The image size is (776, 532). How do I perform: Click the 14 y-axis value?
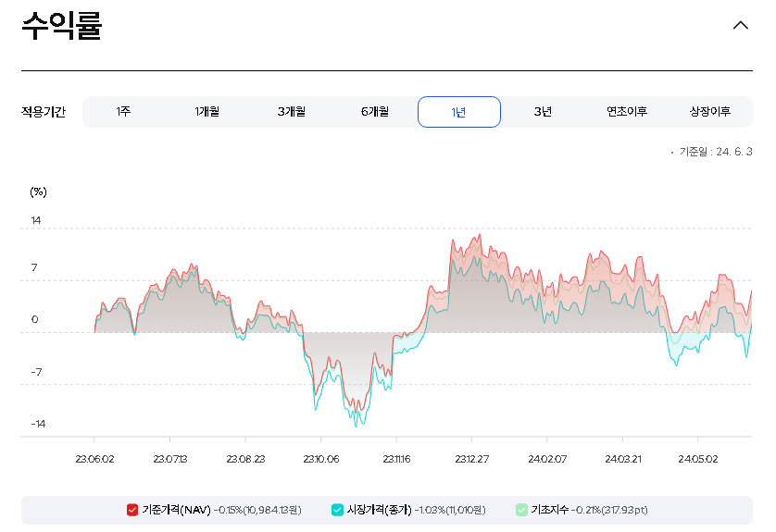pos(35,220)
